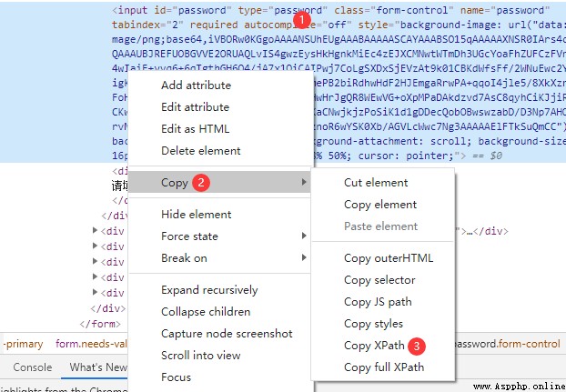Image resolution: width=566 pixels, height=392 pixels.
Task: Click Copy full XPath option
Action: pyautogui.click(x=384, y=367)
